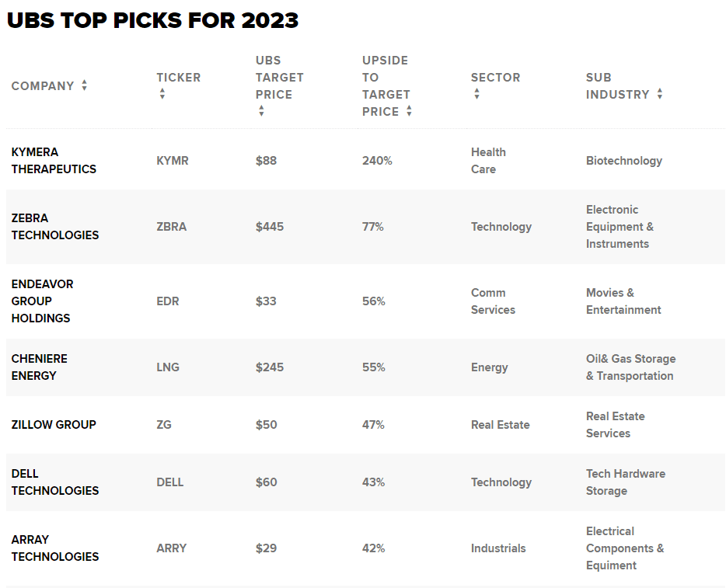This screenshot has width=726, height=588.
Task: Click the KYMR ticker symbol
Action: tap(173, 161)
